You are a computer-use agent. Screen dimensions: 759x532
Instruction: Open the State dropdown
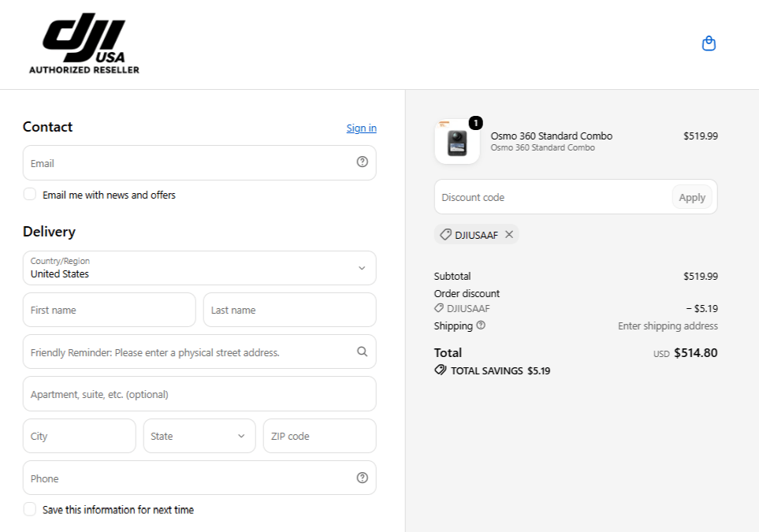pyautogui.click(x=199, y=436)
